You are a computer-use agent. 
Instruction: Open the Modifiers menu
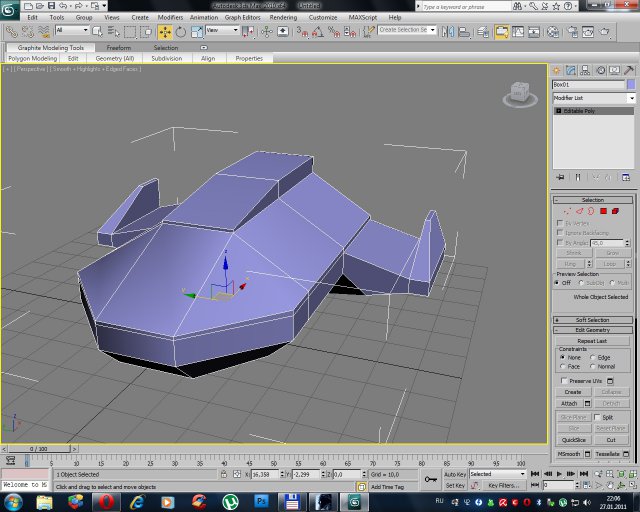170,17
